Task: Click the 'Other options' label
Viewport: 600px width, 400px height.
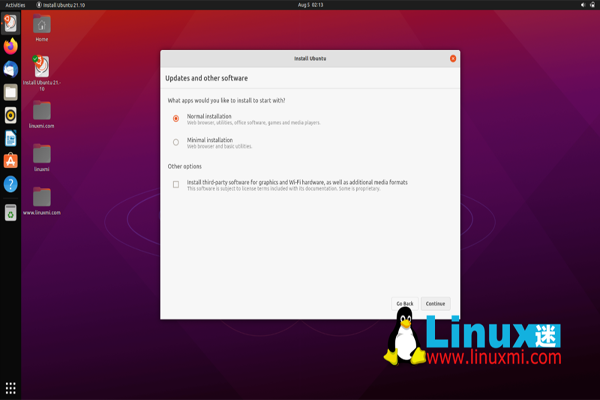Action: 184,167
